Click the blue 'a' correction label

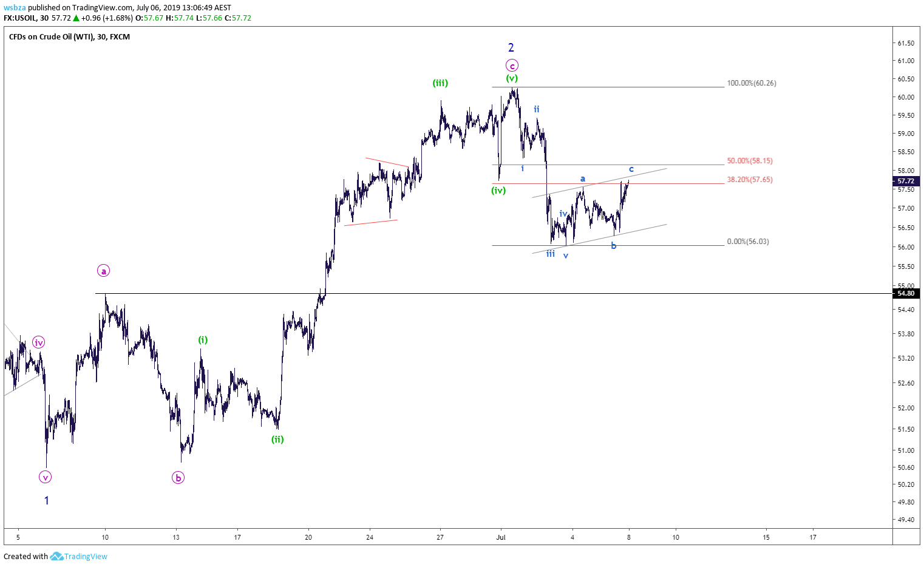583,178
